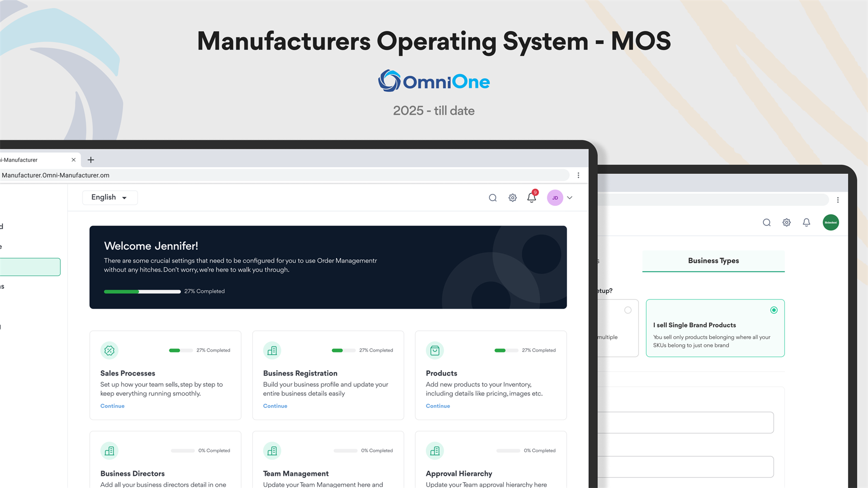Click the Welcome Jennifer! heading
The image size is (868, 488).
[151, 246]
